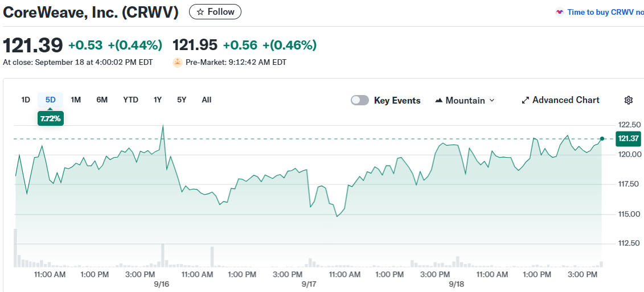Select the 1D time range

pyautogui.click(x=26, y=100)
